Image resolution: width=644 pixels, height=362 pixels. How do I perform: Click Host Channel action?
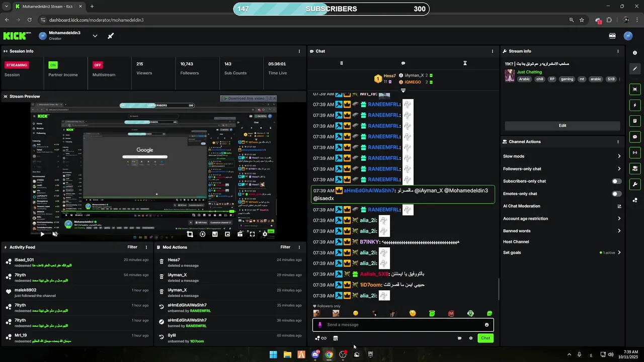[x=516, y=242]
